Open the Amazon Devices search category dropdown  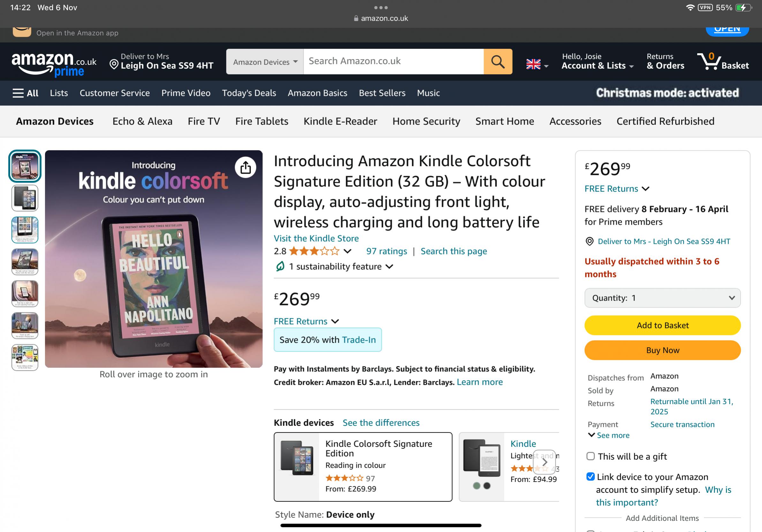265,62
